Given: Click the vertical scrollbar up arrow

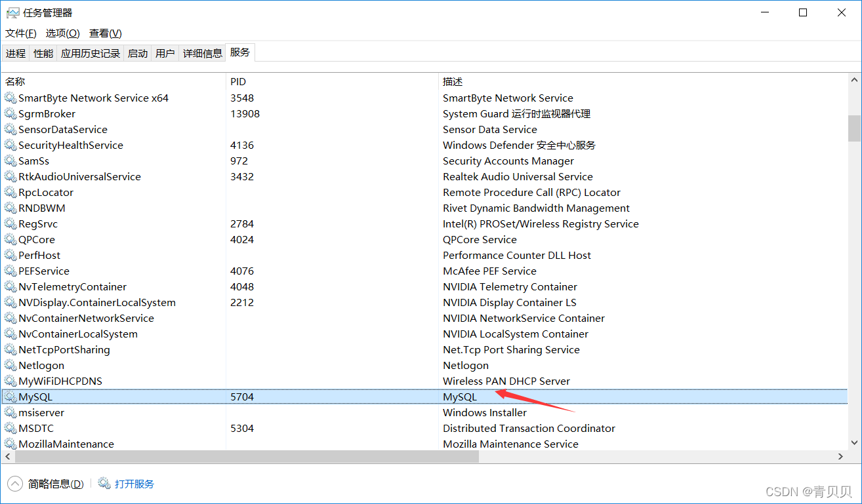Looking at the screenshot, I should tap(854, 79).
